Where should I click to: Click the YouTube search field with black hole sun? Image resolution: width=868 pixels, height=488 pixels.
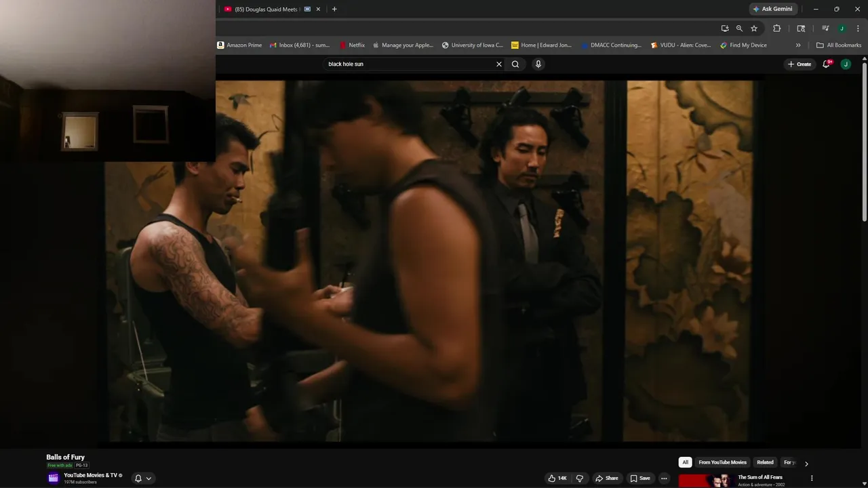[x=410, y=64]
